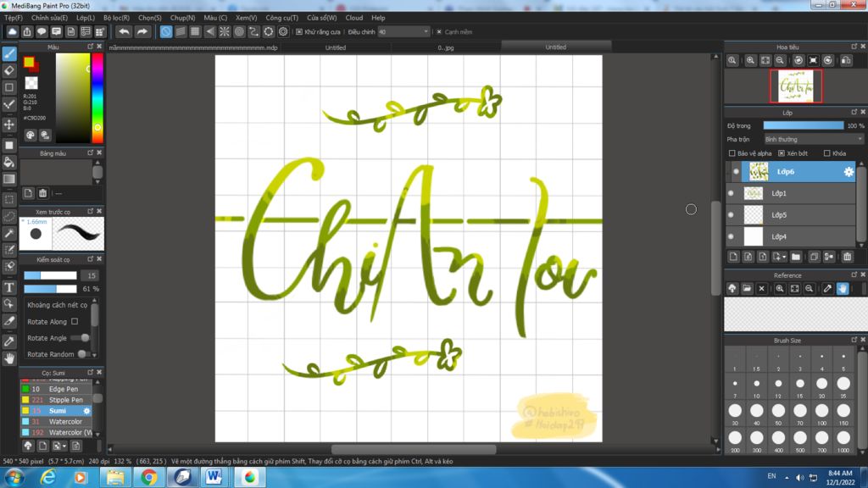Expand the add-layer dropdown arrow
Image resolution: width=868 pixels, height=488 pixels.
784,257
